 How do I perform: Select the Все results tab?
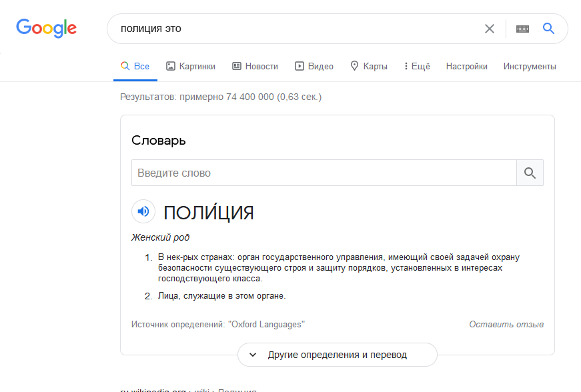(135, 66)
